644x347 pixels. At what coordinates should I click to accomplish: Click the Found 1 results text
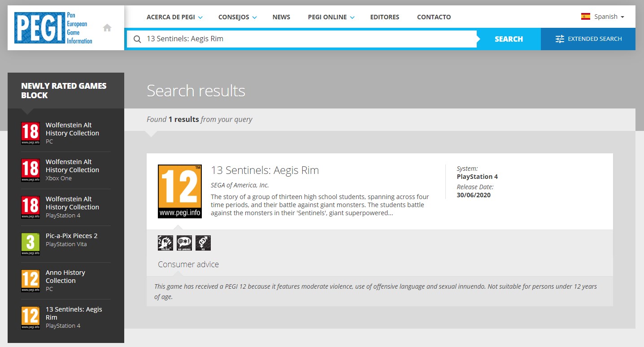pyautogui.click(x=199, y=119)
